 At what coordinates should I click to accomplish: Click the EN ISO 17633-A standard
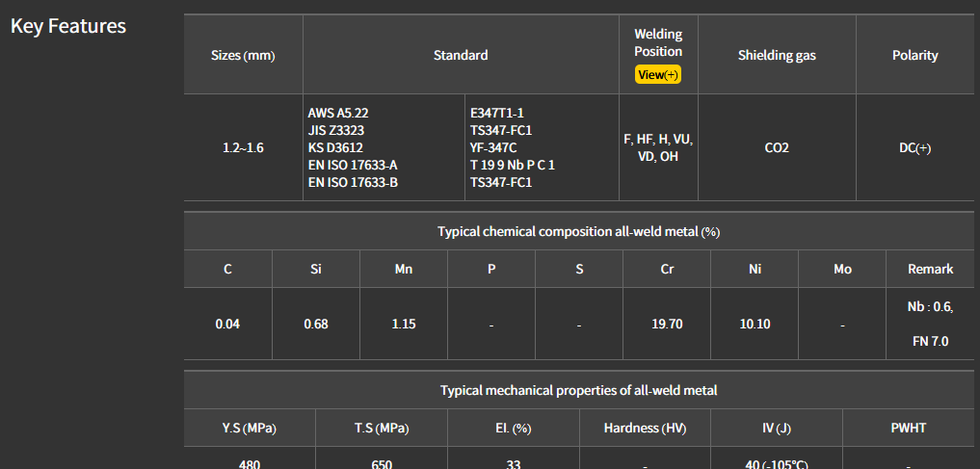(353, 165)
